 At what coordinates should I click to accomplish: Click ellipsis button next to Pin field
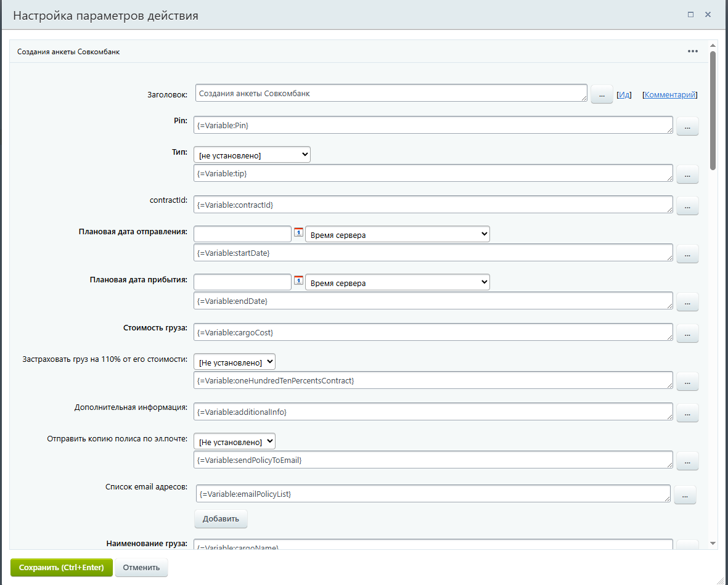687,126
